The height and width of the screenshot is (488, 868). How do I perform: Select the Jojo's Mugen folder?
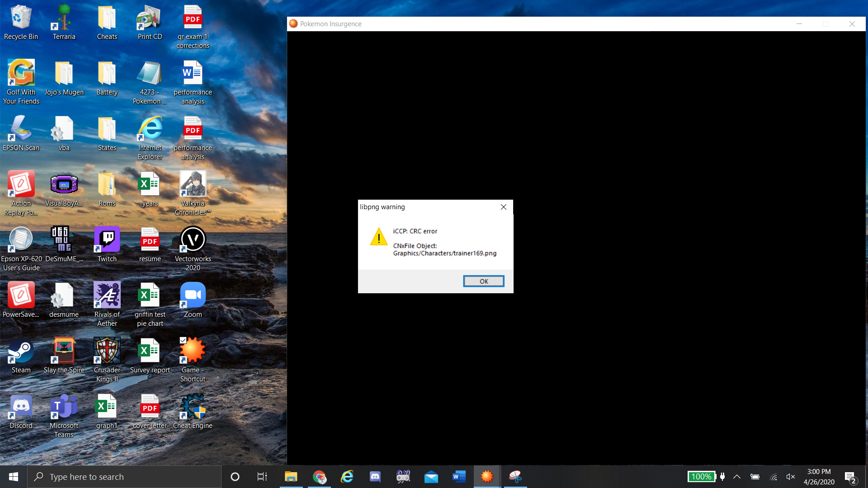click(x=64, y=78)
